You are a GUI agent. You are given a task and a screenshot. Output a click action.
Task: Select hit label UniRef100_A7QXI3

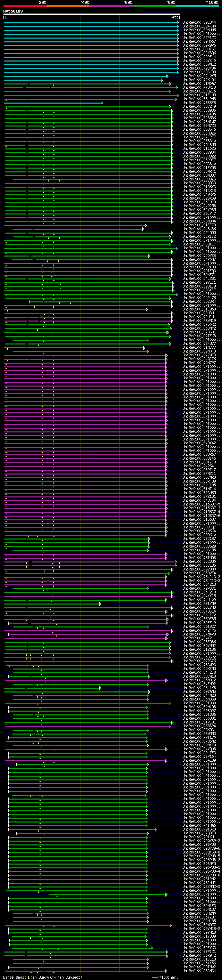[x=199, y=88]
